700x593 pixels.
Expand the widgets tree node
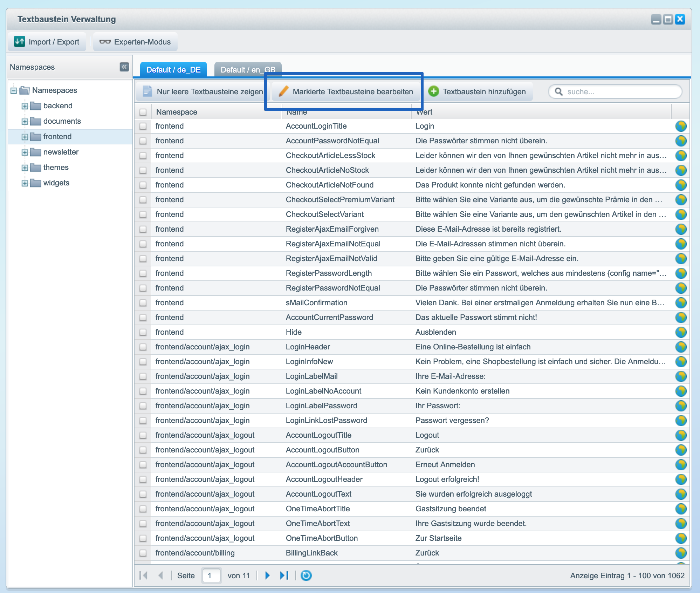coord(25,183)
